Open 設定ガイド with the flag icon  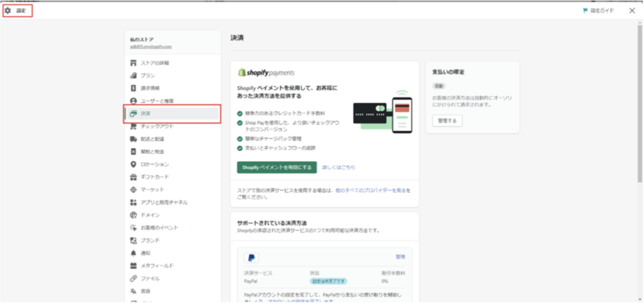pyautogui.click(x=599, y=11)
